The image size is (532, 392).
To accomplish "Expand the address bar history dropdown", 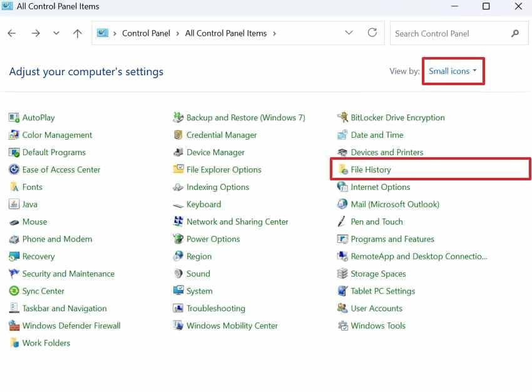I will [x=349, y=33].
